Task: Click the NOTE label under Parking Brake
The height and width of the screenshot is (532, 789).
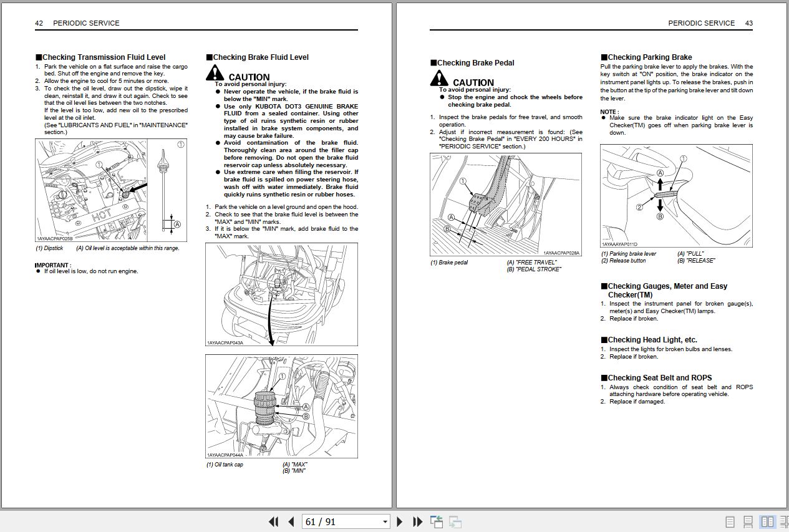Action: coord(609,112)
